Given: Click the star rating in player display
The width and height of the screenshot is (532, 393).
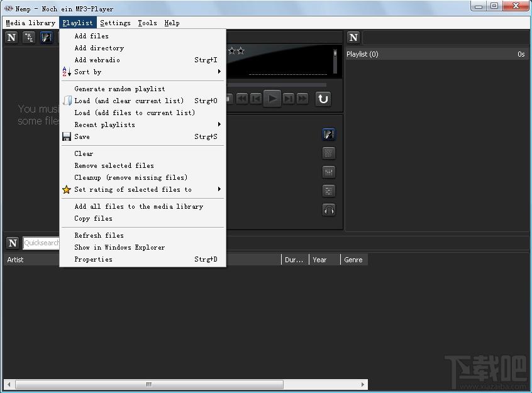Looking at the screenshot, I should pyautogui.click(x=236, y=51).
